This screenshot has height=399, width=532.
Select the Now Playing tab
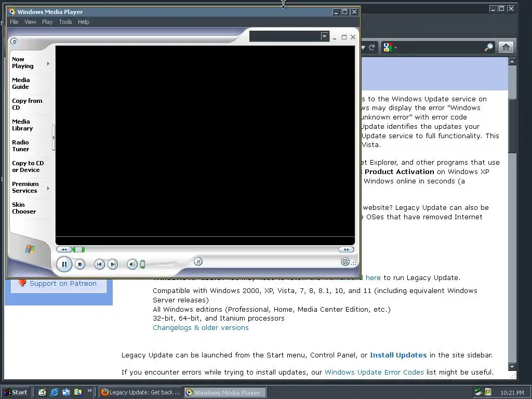coord(23,63)
